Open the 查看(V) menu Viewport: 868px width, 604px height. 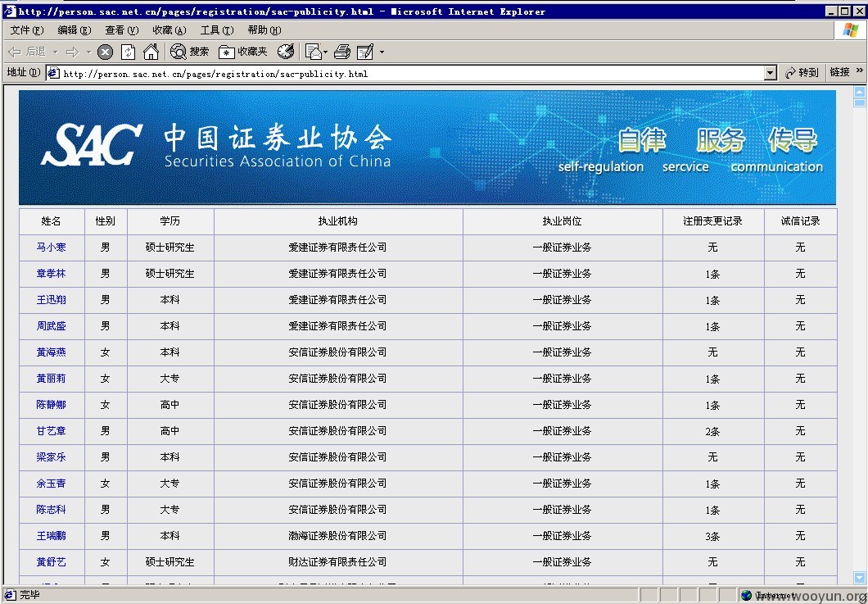[122, 30]
